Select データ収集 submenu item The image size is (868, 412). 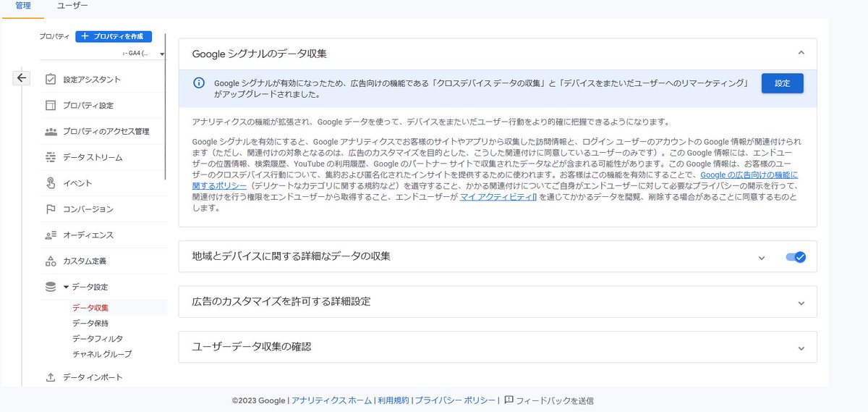[x=90, y=308]
